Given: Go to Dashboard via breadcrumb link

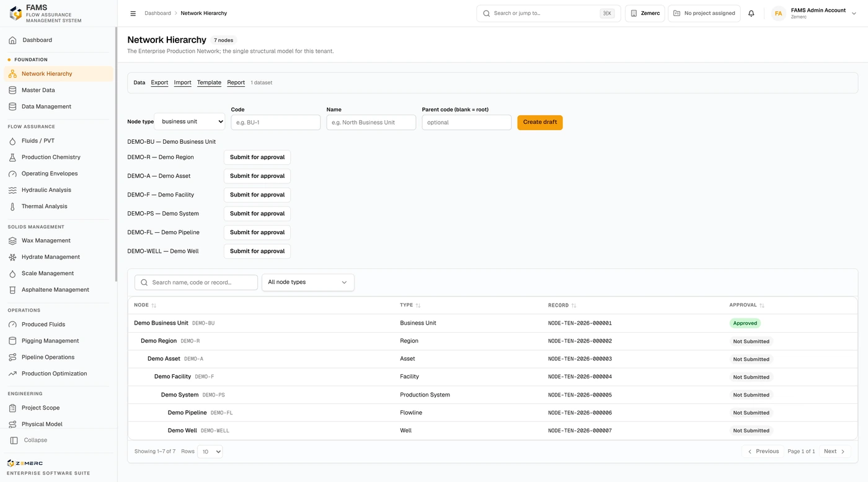Looking at the screenshot, I should click(x=157, y=13).
